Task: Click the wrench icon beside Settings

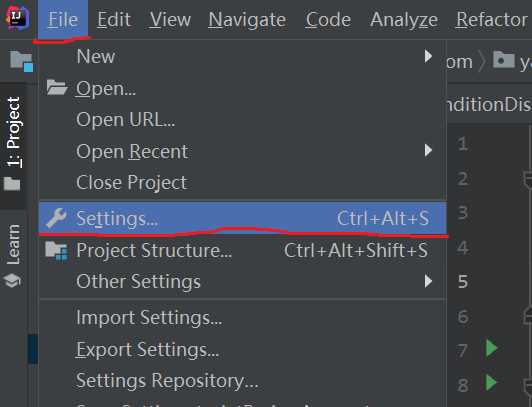Action: pos(56,218)
